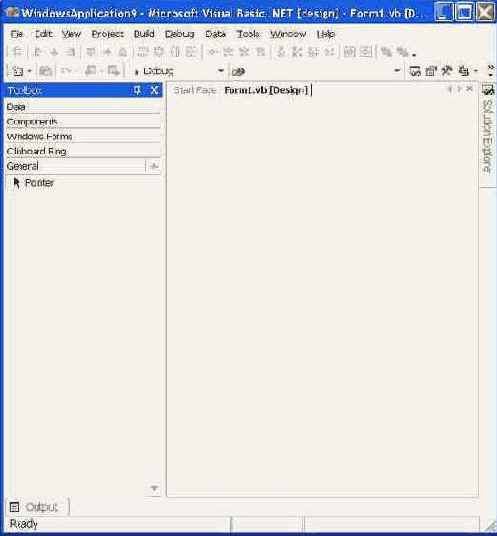This screenshot has height=536, width=497.
Task: Open the Help menu
Action: point(326,34)
